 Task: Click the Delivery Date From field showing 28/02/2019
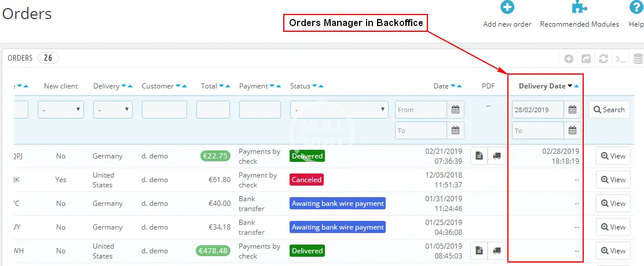click(538, 110)
